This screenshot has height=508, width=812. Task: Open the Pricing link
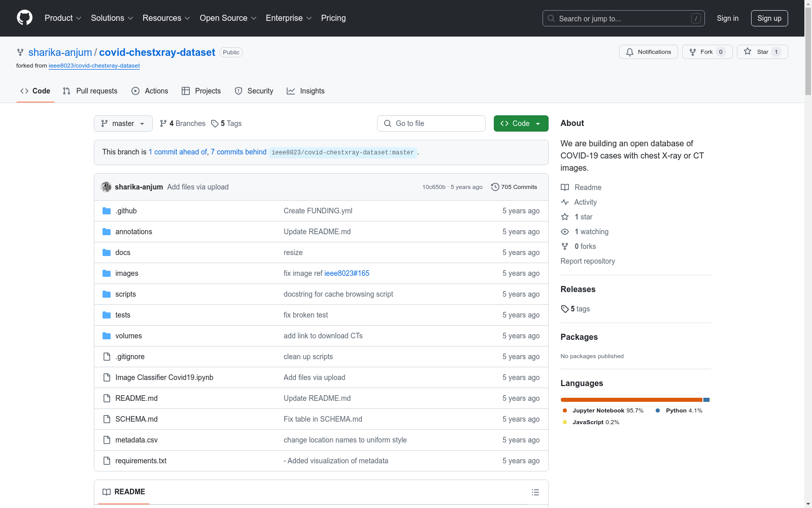coord(333,18)
